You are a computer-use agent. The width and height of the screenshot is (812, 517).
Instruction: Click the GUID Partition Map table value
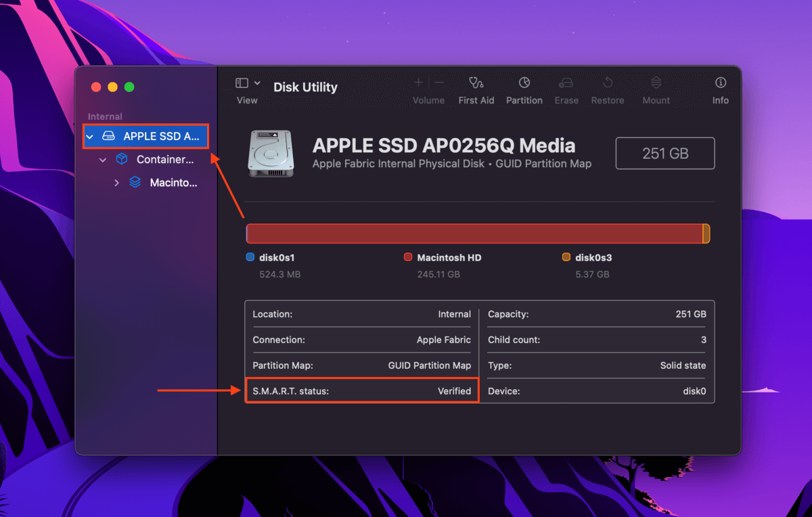coord(430,365)
